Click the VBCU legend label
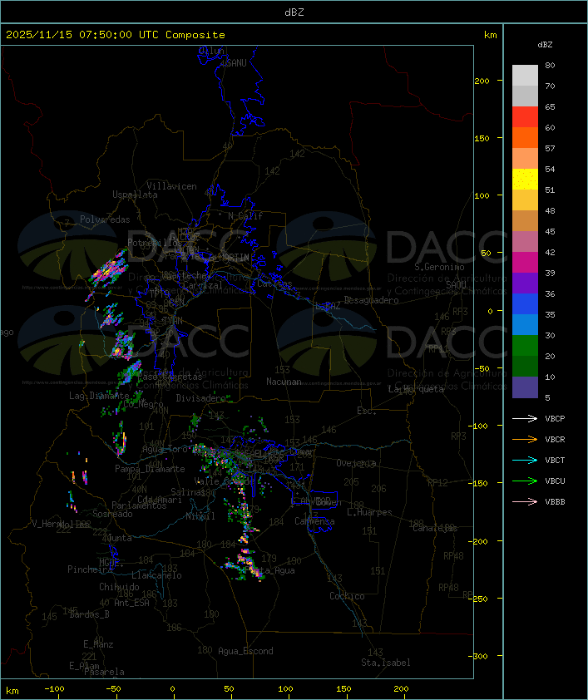Viewport: 588px width, 700px height. click(x=555, y=481)
